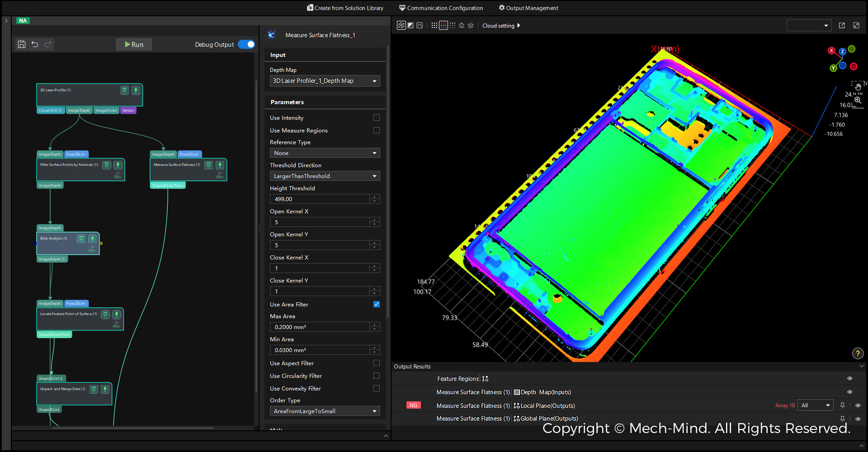Click the Run button
Screen dimensions: 868x452
pos(134,44)
